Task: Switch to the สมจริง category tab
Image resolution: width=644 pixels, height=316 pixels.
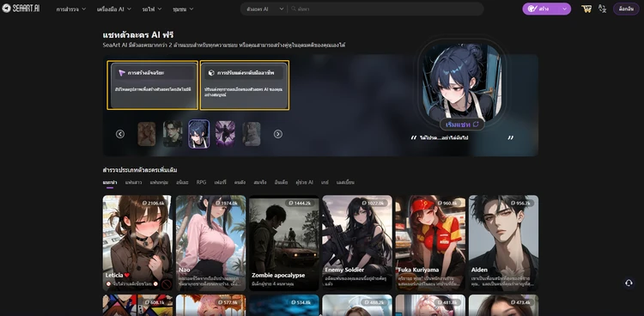Action: click(260, 182)
